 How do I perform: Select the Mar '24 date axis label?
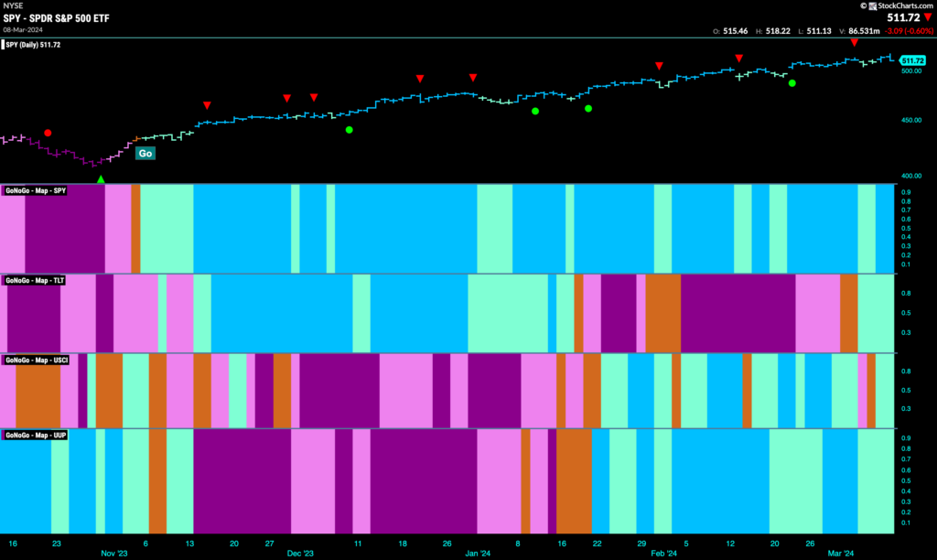(841, 554)
